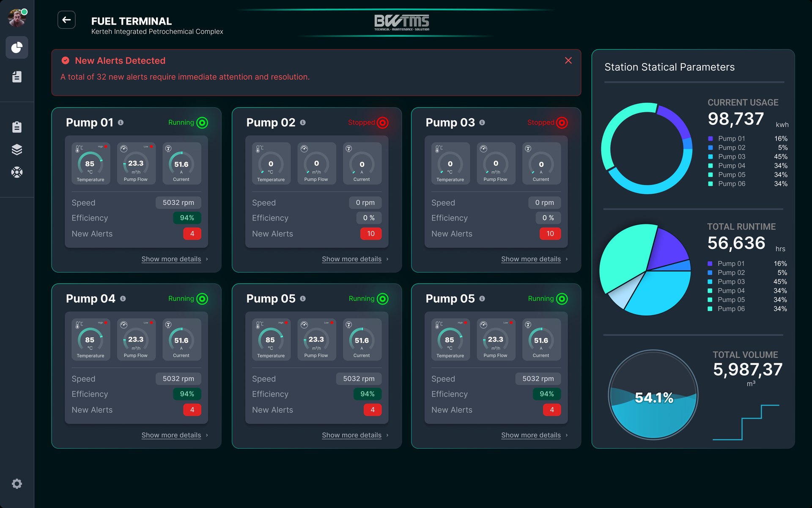Click the 56,636 total runtime value
The height and width of the screenshot is (508, 812).
pos(736,243)
